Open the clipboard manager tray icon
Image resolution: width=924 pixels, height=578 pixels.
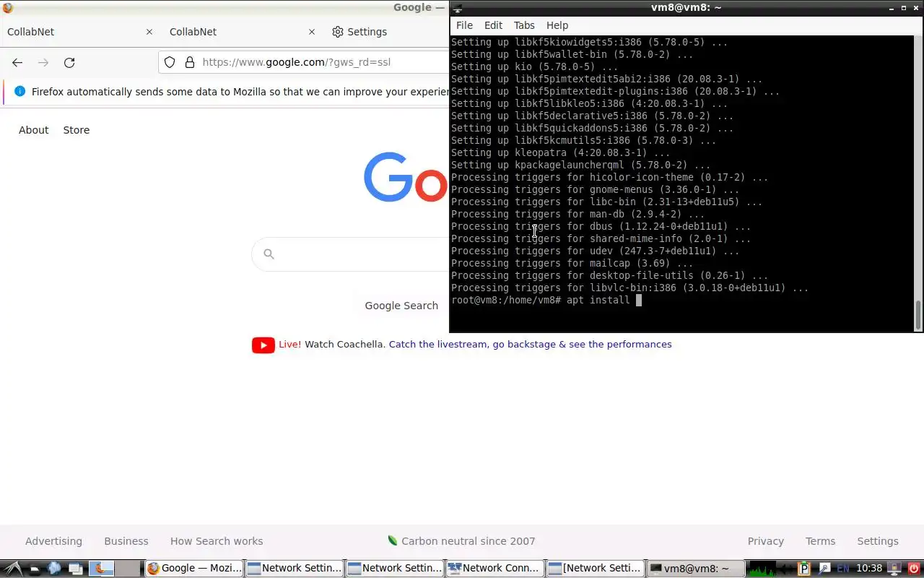pos(805,569)
